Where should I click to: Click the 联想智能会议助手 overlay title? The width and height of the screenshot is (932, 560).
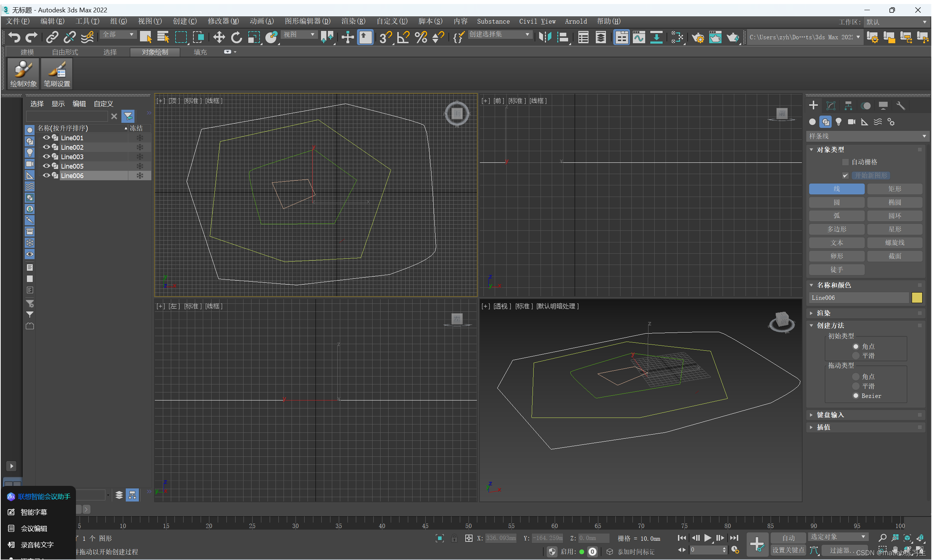(x=44, y=497)
